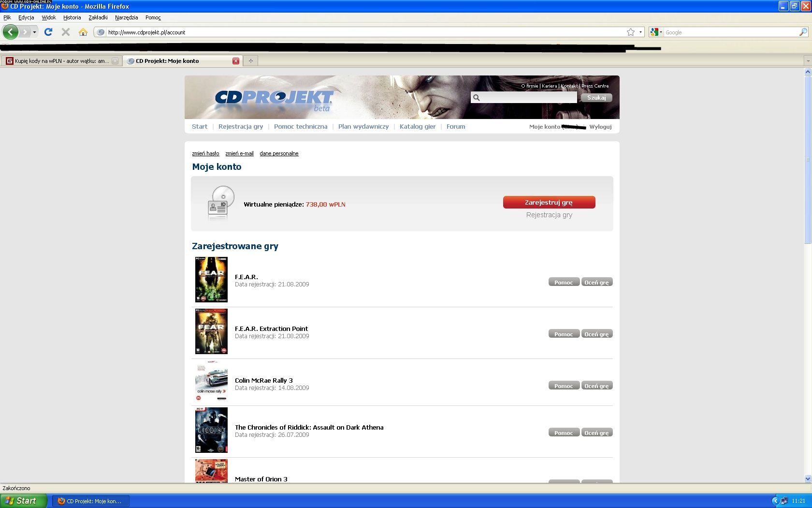Screen dimensions: 812x508
Task: Open the 'O firmie' link
Action: (529, 86)
